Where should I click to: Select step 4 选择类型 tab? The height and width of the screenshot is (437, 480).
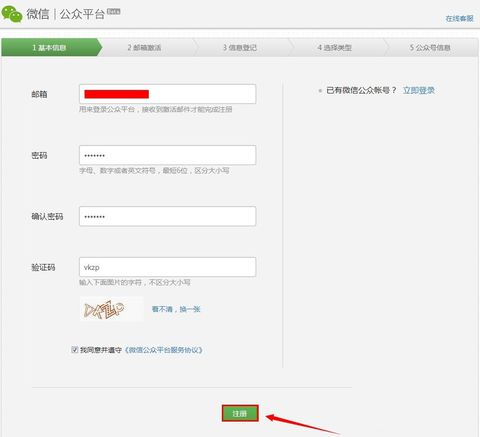pos(334,47)
